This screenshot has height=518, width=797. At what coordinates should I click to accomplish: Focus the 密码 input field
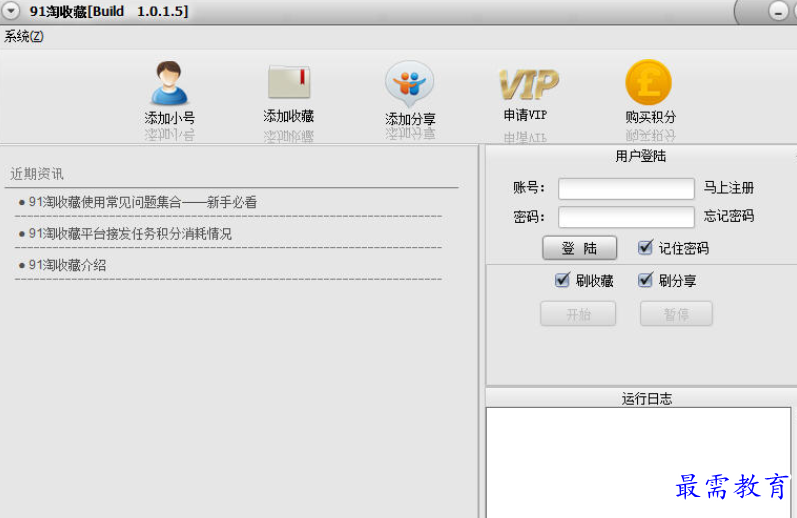626,217
